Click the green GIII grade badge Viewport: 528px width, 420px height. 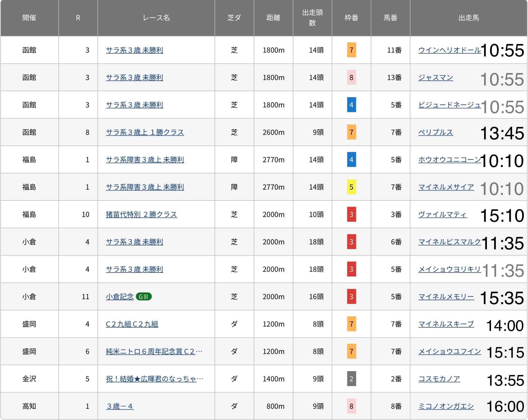144,297
